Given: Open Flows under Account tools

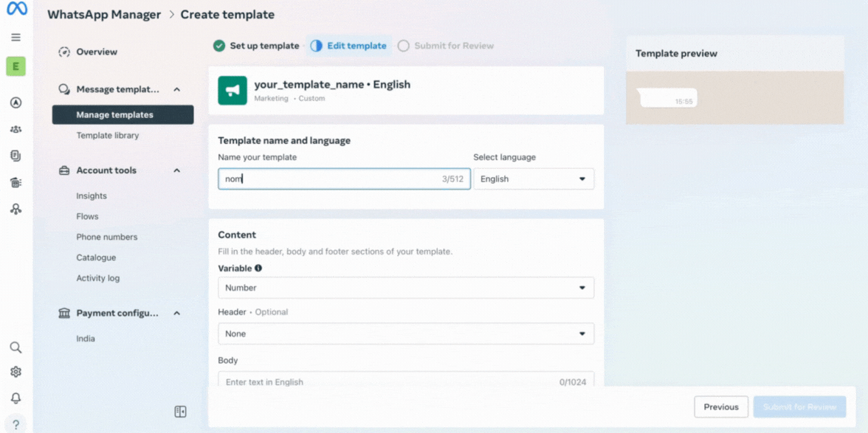Looking at the screenshot, I should 87,216.
